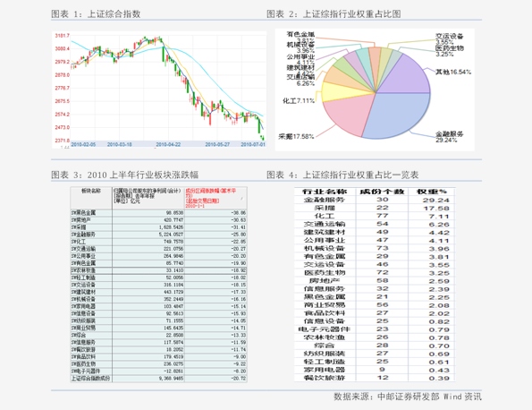Select the SW家用电器 row name

83,306
